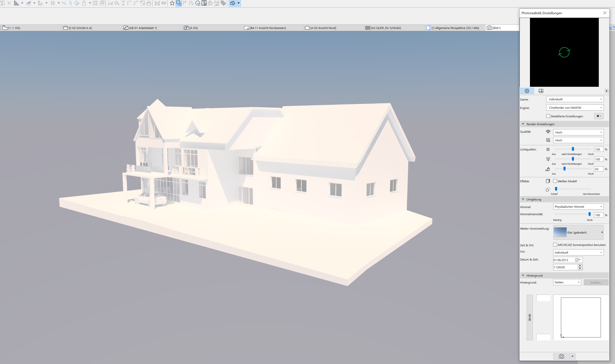
Task: Click the refresh preview icon
Action: click(x=564, y=52)
